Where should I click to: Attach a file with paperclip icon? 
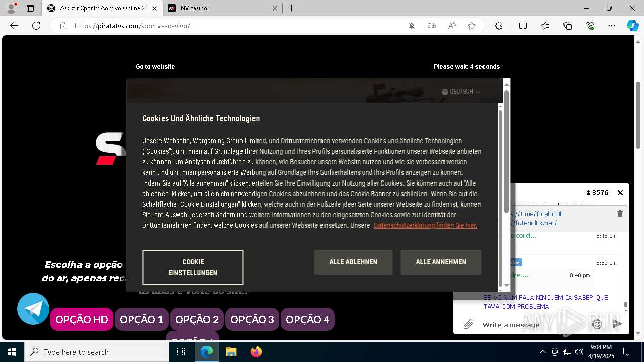click(x=468, y=325)
